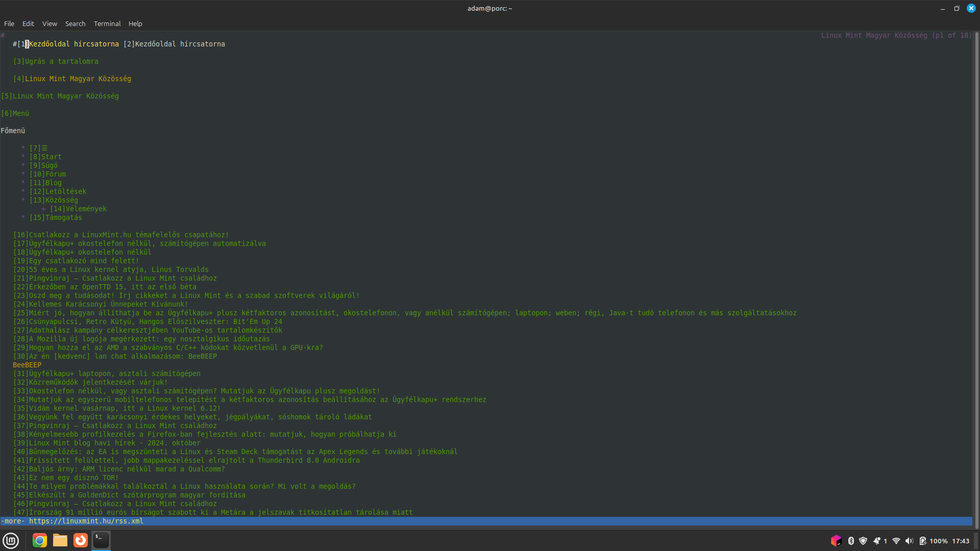The height and width of the screenshot is (551, 980).
Task: Follow link [3]Ugrás a tartalomra
Action: (x=56, y=61)
